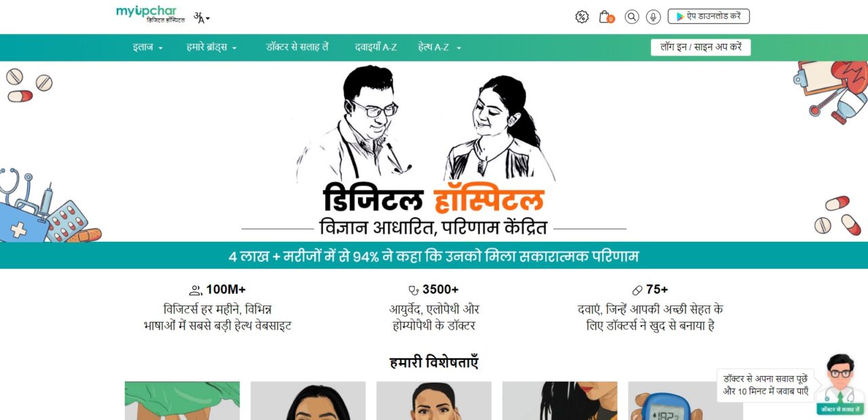Image resolution: width=868 pixels, height=420 pixels.
Task: Open डॉक्टर से सलाह लें menu item
Action: click(x=297, y=47)
